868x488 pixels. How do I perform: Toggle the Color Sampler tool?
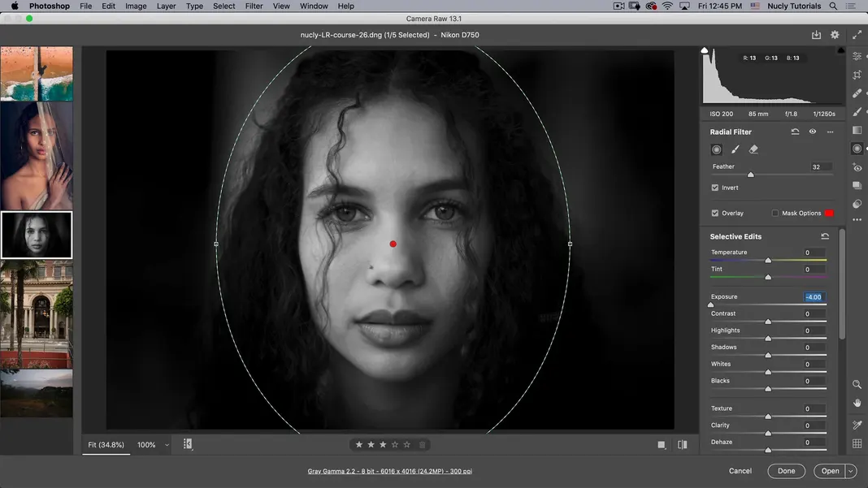pos(857,425)
